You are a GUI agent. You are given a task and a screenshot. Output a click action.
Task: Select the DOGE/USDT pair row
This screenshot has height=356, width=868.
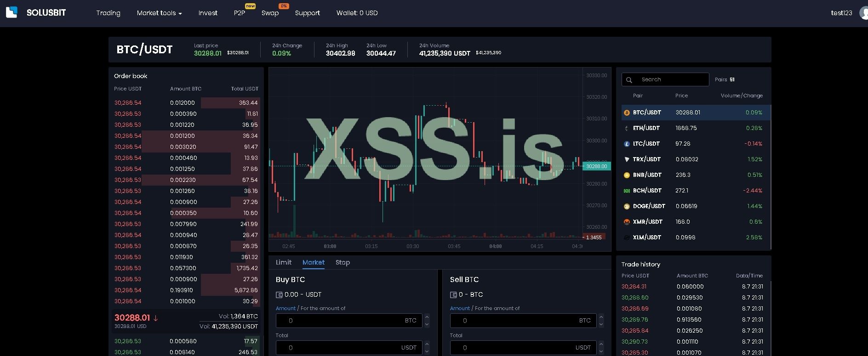pos(696,206)
